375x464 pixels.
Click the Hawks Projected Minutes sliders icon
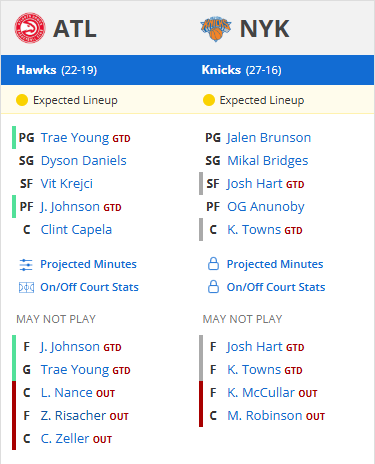click(26, 265)
